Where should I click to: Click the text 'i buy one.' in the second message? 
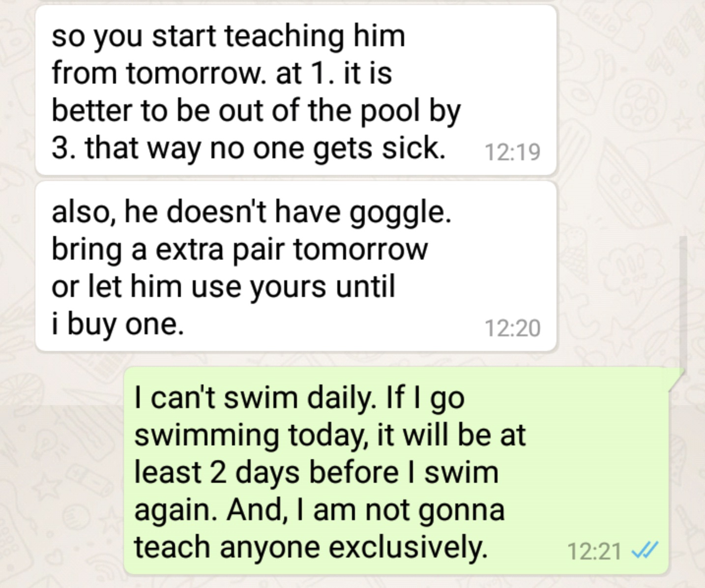[x=117, y=324]
